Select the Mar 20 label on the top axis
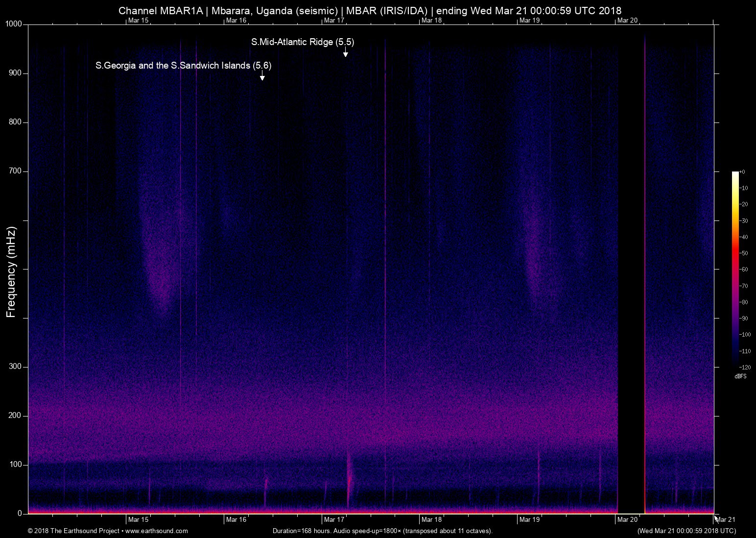The height and width of the screenshot is (538, 756). tap(627, 20)
